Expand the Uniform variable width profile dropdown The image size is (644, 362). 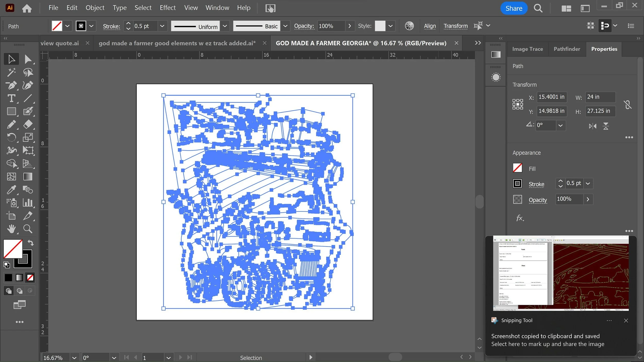[225, 26]
